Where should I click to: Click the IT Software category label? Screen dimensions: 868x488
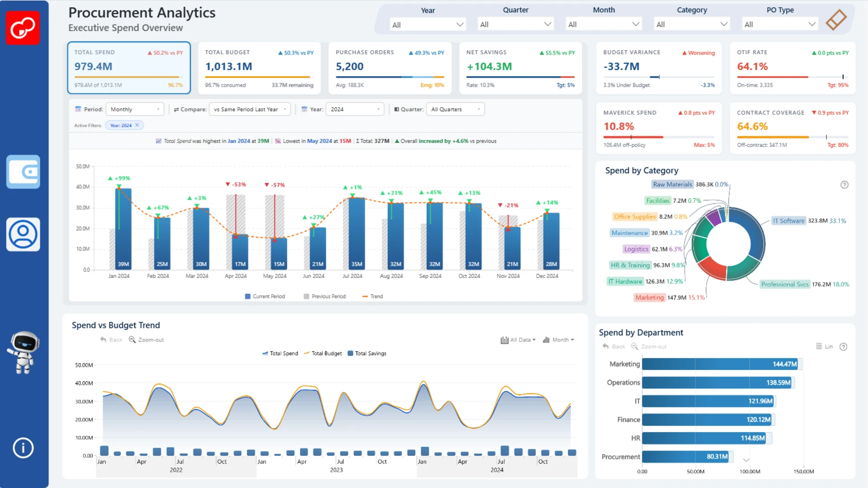pyautogui.click(x=788, y=221)
